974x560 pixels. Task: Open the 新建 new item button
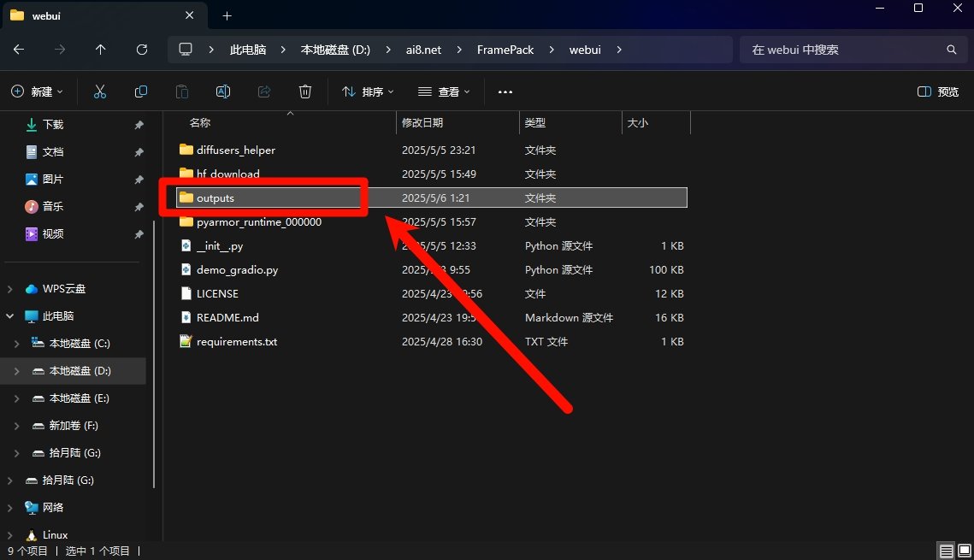click(37, 91)
